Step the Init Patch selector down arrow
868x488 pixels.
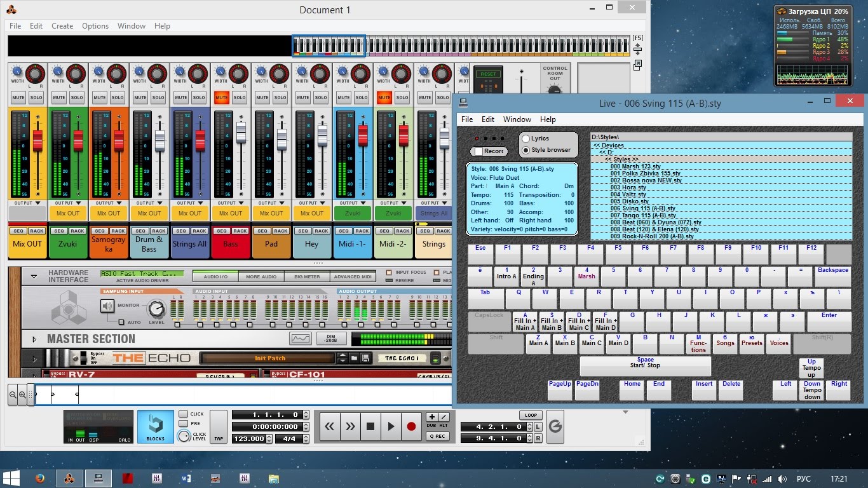pyautogui.click(x=342, y=360)
